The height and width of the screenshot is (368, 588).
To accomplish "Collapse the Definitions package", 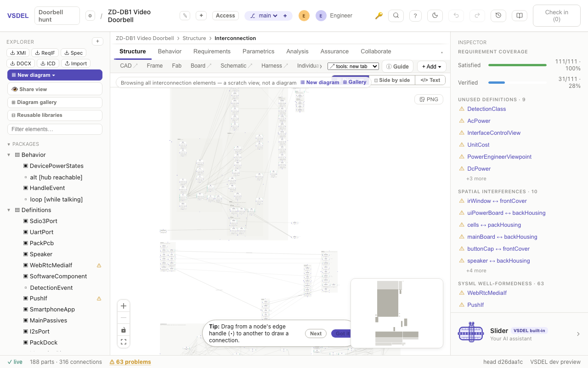I will [x=9, y=210].
